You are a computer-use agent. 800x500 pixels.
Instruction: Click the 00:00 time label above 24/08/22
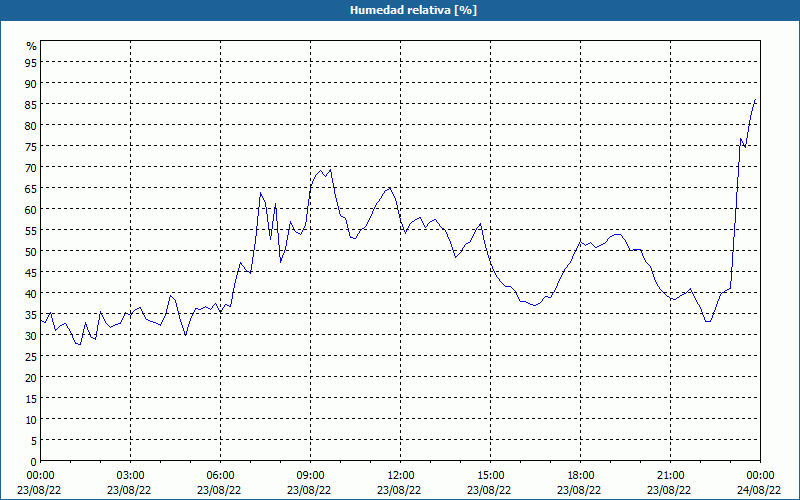point(760,476)
